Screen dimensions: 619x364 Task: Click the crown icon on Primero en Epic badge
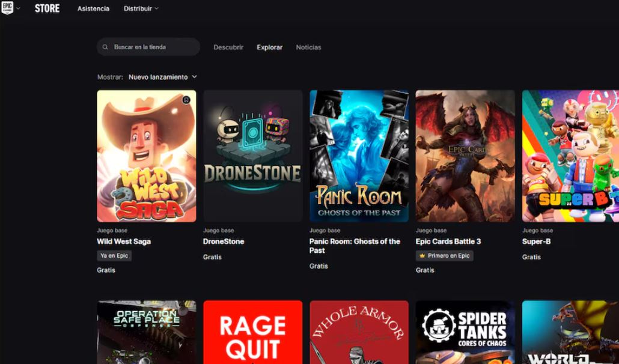point(422,256)
